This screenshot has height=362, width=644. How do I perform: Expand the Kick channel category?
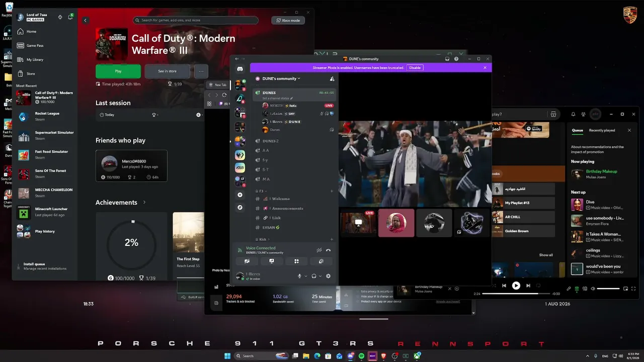264,239
